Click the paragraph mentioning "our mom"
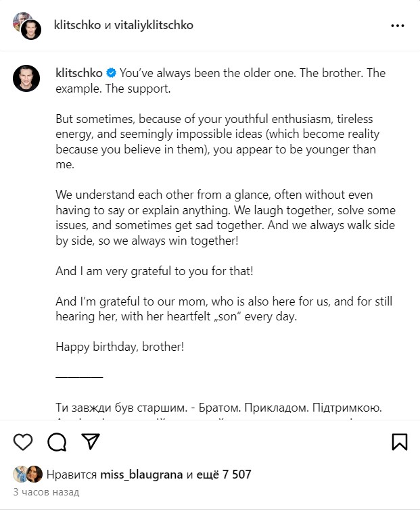 click(223, 309)
